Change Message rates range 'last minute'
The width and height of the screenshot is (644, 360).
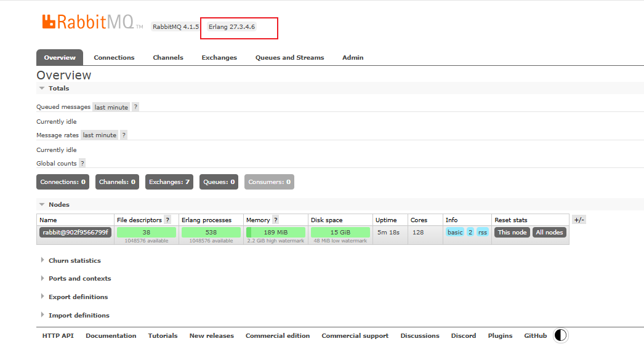point(99,135)
